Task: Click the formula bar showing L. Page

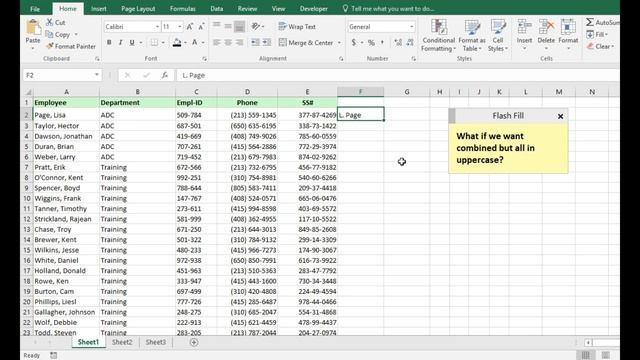Action: 398,76
